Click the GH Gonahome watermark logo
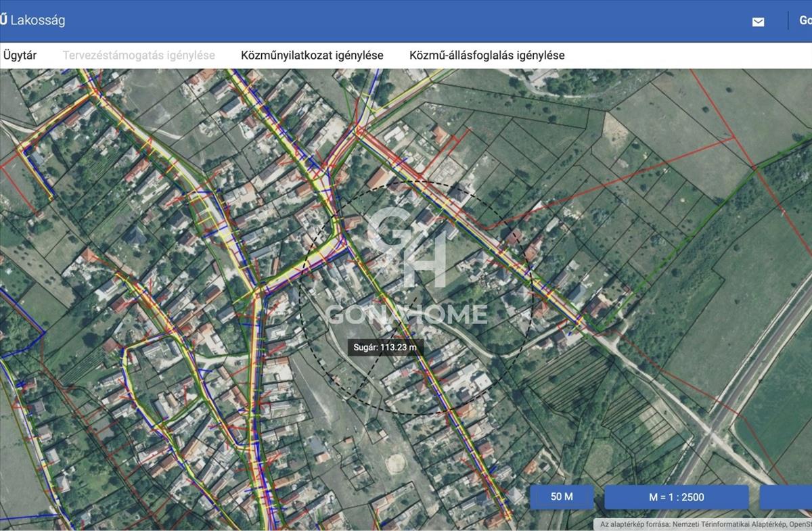 (x=406, y=247)
